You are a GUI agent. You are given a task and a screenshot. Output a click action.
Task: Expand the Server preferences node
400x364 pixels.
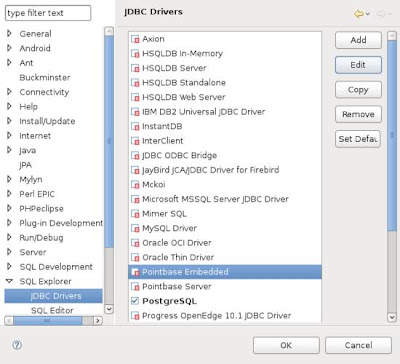click(9, 252)
